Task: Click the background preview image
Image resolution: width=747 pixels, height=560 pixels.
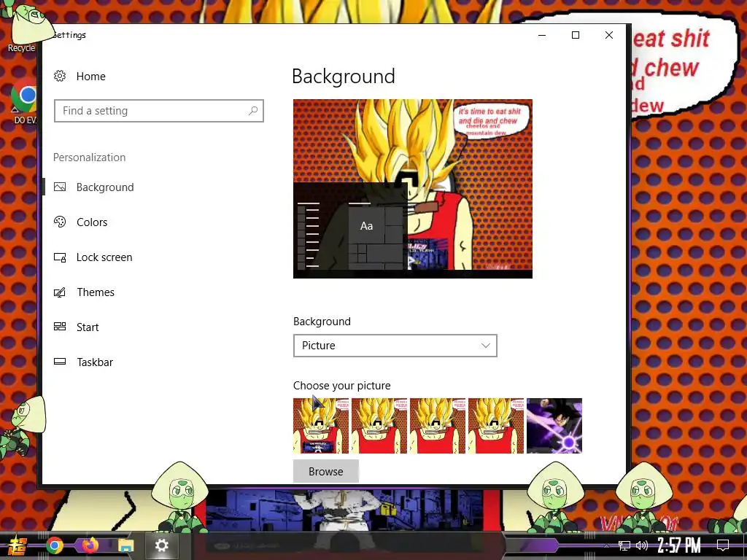Action: click(x=413, y=189)
